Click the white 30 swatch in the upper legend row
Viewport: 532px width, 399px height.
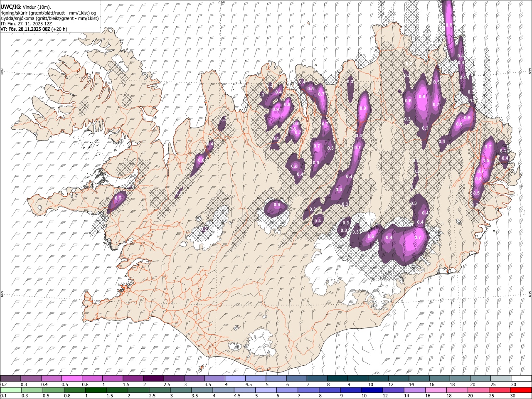tap(521, 378)
